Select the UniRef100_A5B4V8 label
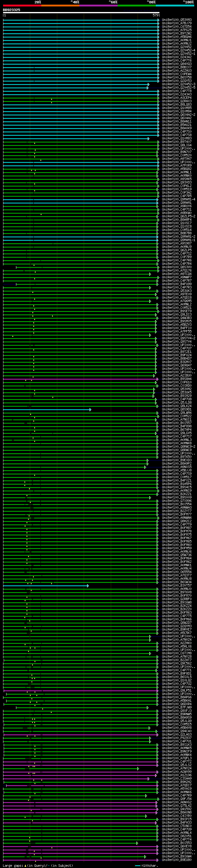Screen dimensions: 197x868 (177, 728)
